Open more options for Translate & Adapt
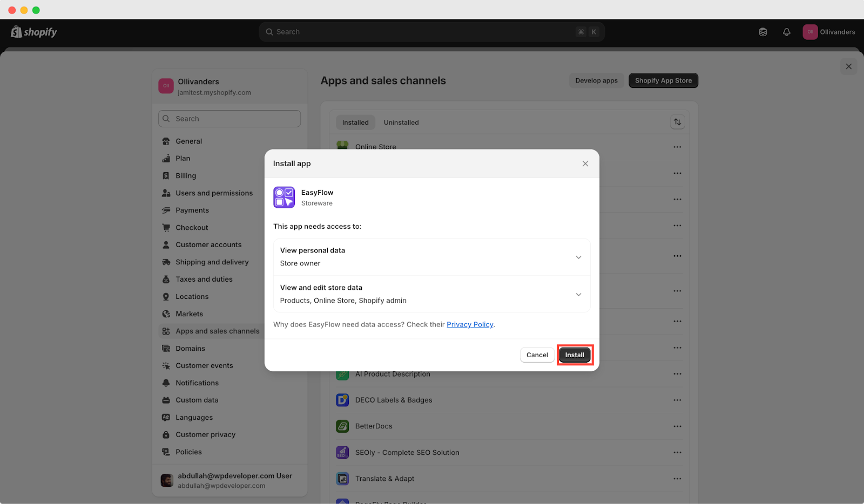This screenshot has width=864, height=504. coord(677,479)
